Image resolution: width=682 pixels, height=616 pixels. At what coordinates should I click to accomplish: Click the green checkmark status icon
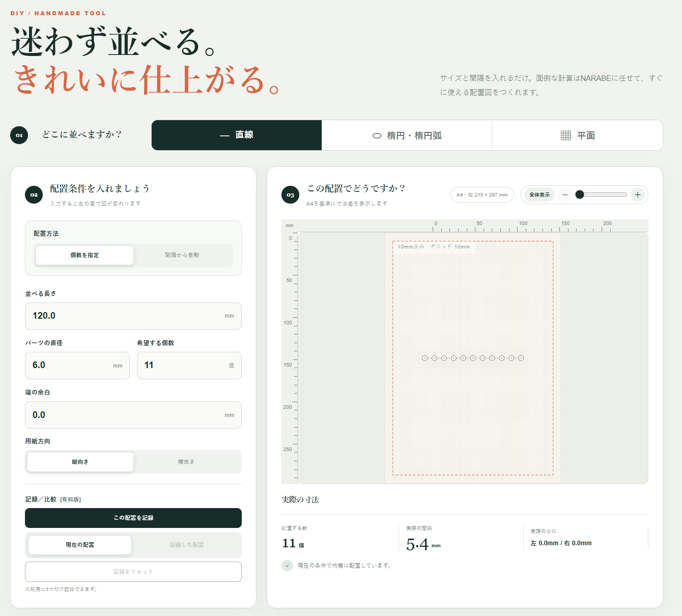(288, 566)
